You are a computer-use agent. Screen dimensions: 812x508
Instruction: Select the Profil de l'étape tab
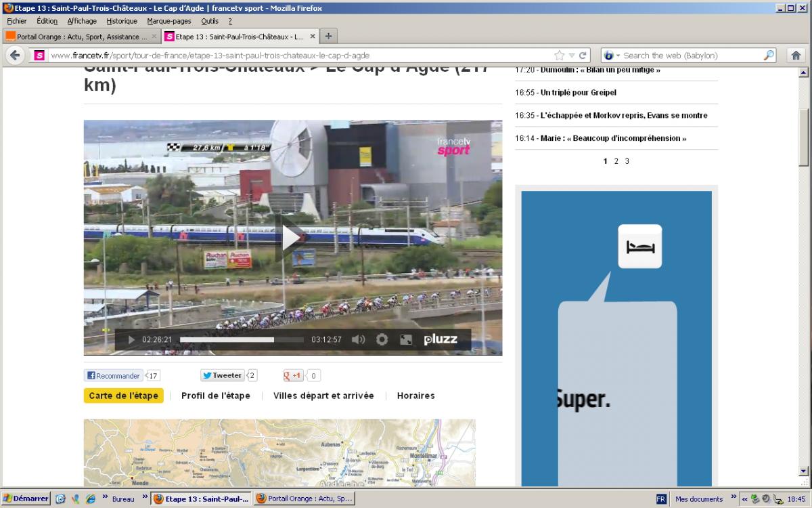tap(215, 396)
